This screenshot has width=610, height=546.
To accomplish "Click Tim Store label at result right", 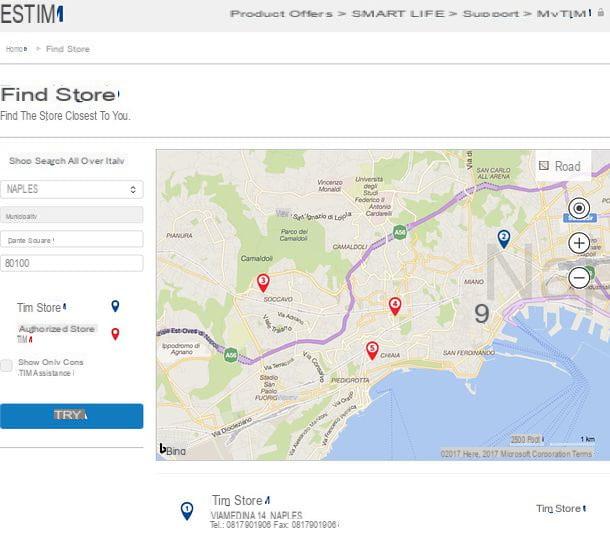I will click(561, 508).
